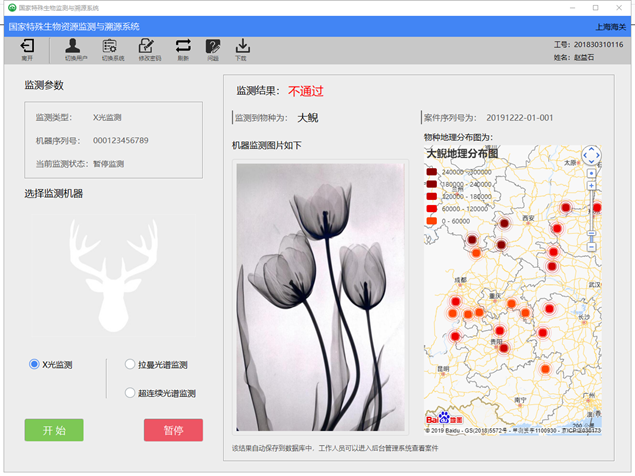Select the X光监测 radio button

coord(35,365)
